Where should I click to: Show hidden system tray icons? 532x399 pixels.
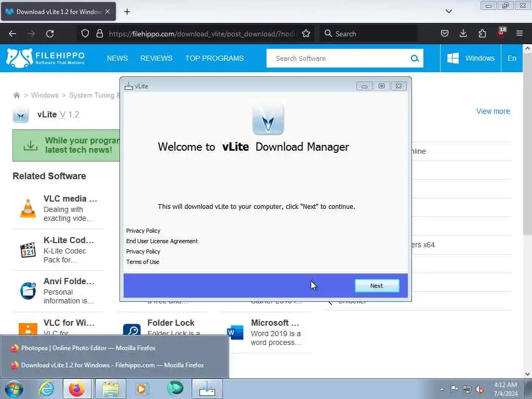(x=442, y=389)
